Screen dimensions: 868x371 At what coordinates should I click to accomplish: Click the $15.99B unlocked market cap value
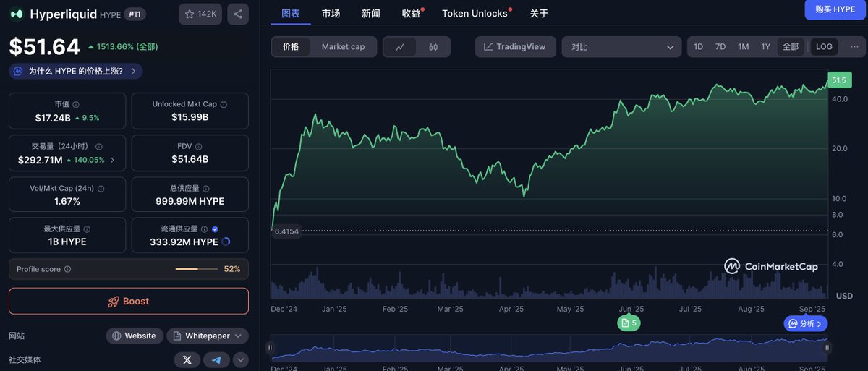pos(190,117)
